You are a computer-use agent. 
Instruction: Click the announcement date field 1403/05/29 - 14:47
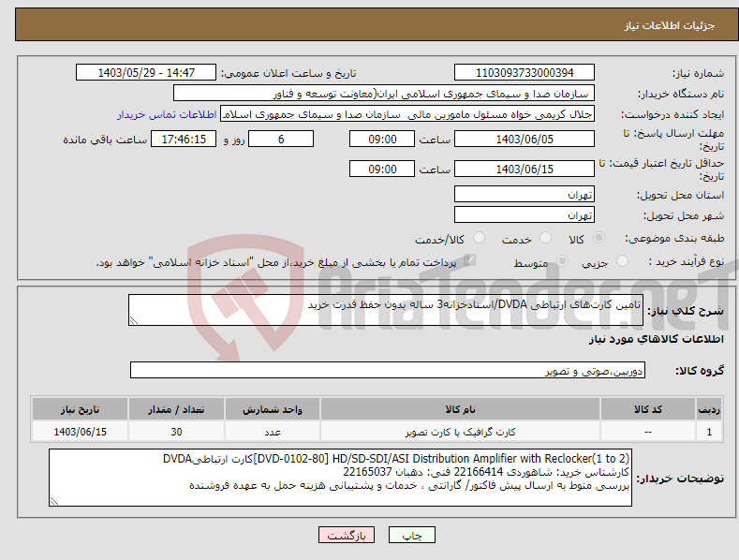click(146, 73)
